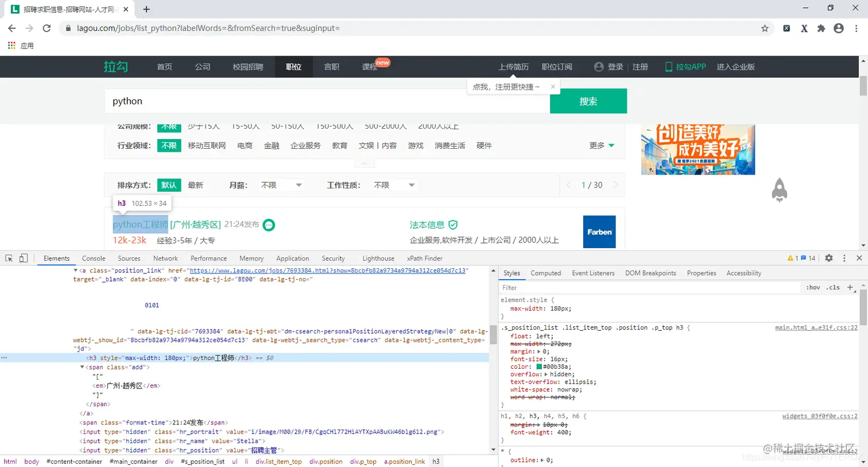Click the 注册 registration link
The height and width of the screenshot is (467, 868).
point(640,66)
